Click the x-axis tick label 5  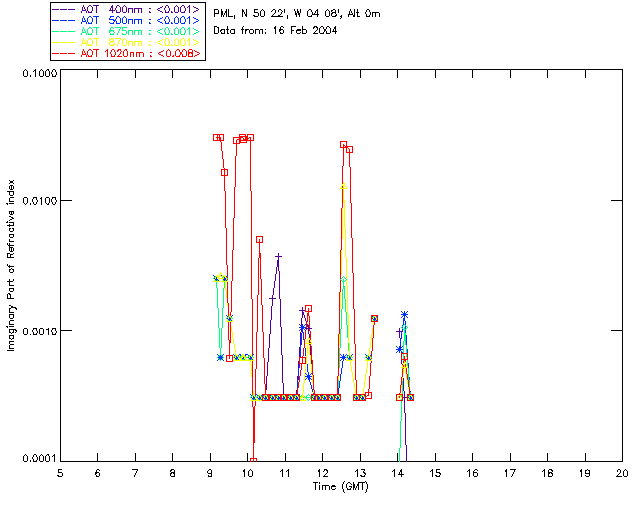60,473
